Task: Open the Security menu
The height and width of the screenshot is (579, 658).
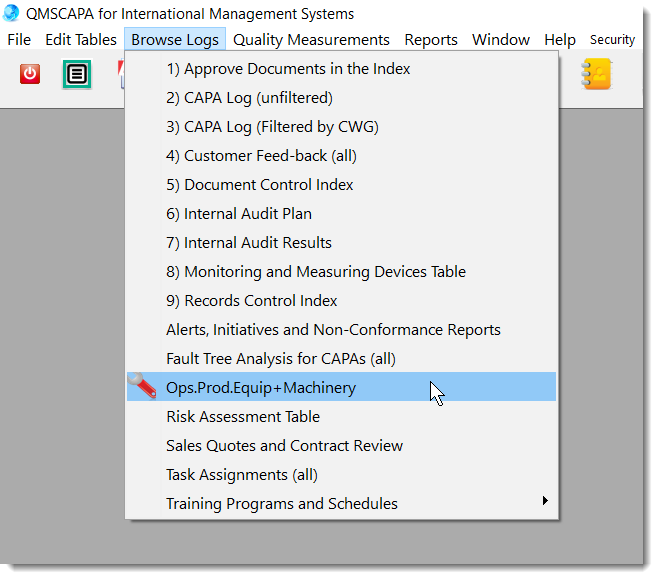Action: point(612,40)
